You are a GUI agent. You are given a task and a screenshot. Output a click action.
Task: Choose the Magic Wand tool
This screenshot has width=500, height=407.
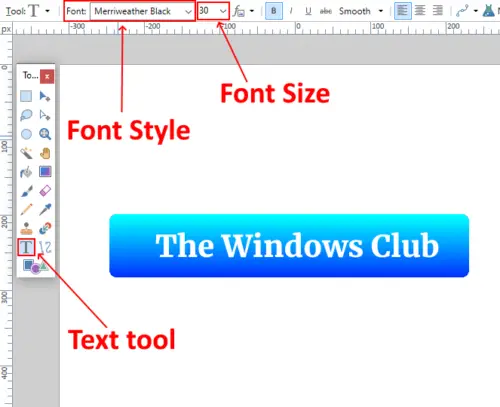26,153
